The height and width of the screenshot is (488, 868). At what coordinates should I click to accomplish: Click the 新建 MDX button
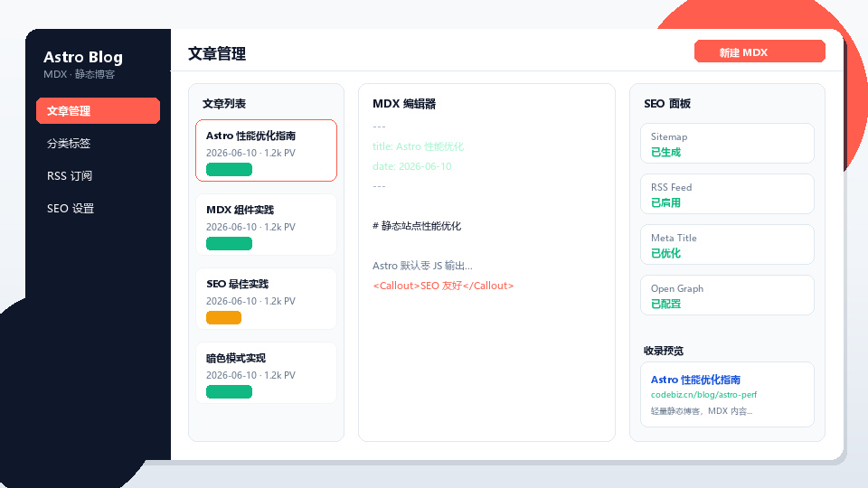(759, 52)
